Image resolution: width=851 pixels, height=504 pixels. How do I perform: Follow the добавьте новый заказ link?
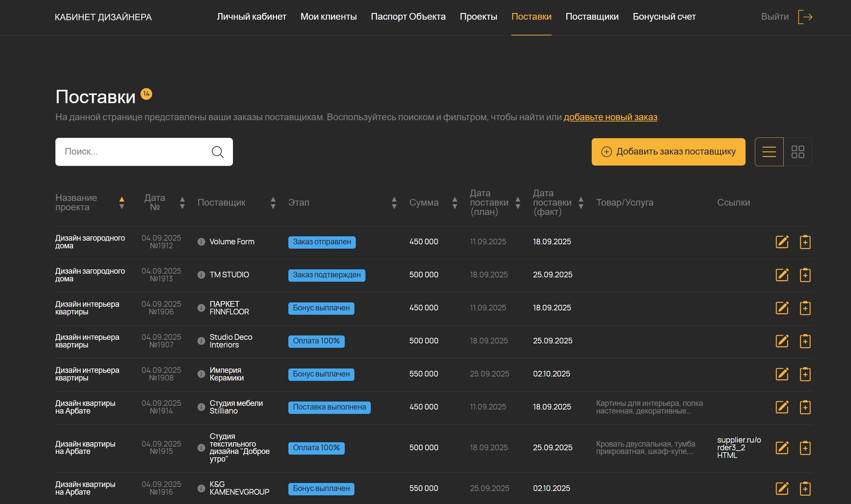point(610,117)
